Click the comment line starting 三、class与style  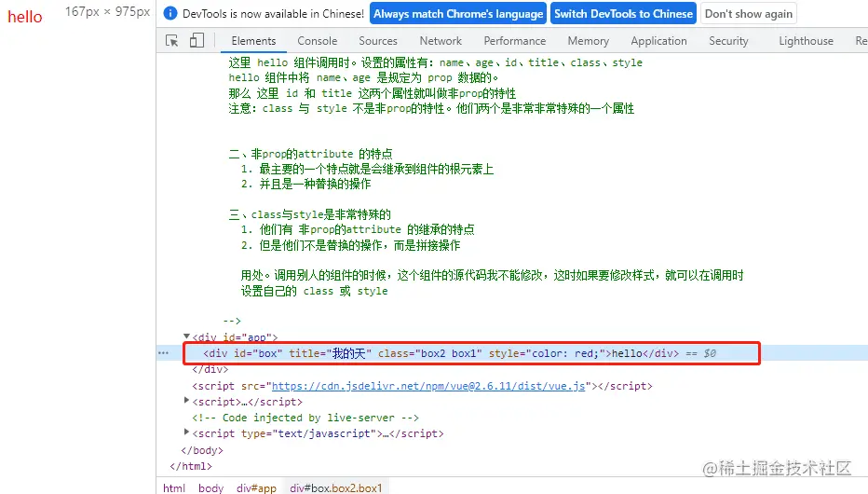point(310,214)
